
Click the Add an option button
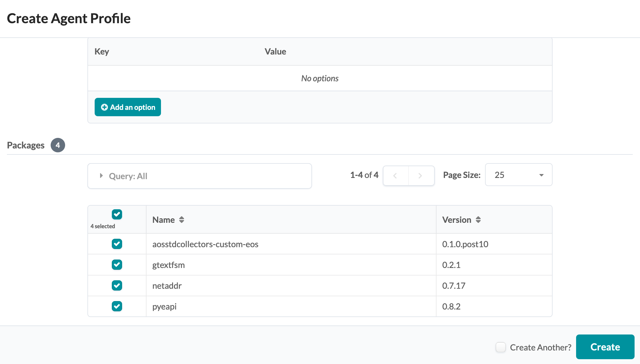(128, 107)
